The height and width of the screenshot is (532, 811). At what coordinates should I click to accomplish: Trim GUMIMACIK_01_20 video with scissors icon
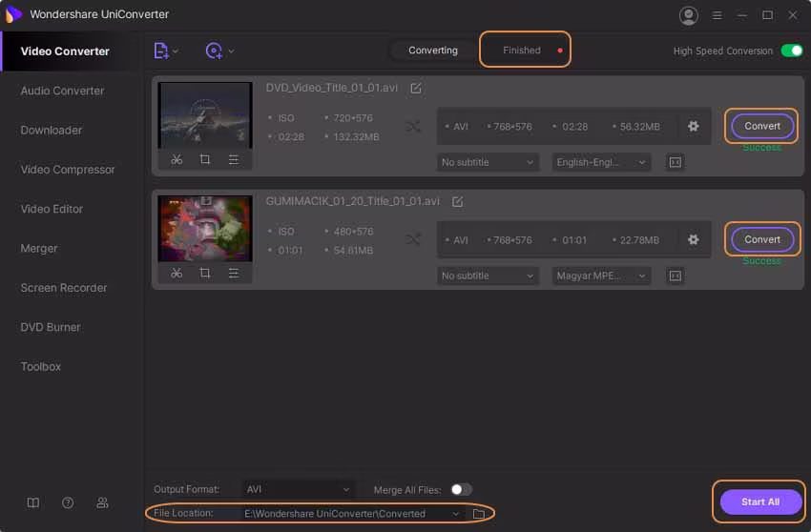(177, 273)
